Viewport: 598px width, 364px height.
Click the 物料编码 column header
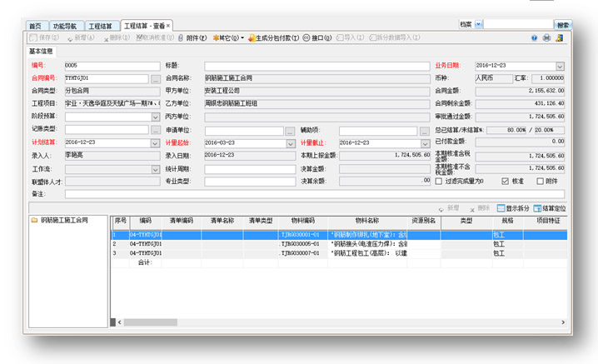(303, 221)
